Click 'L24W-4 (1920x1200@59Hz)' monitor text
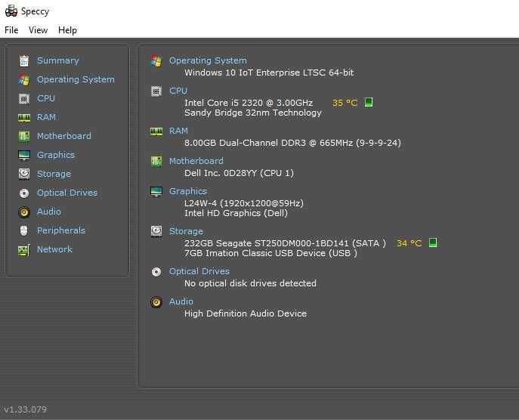Screen dimensions: 519x420 point(243,203)
